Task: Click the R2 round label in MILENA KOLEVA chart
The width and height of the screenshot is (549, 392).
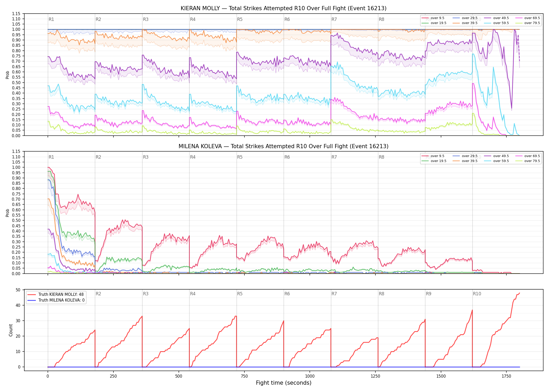Action: [98, 157]
